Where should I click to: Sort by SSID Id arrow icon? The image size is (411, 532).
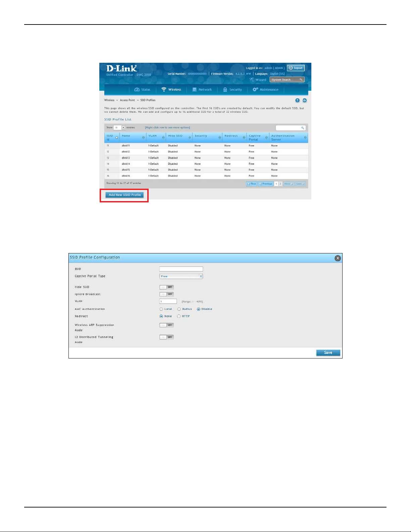[117, 138]
